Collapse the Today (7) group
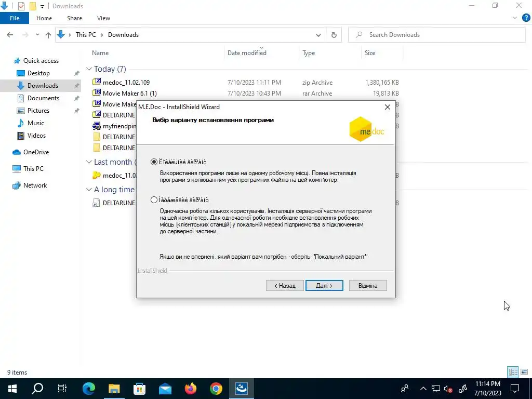 tap(89, 69)
